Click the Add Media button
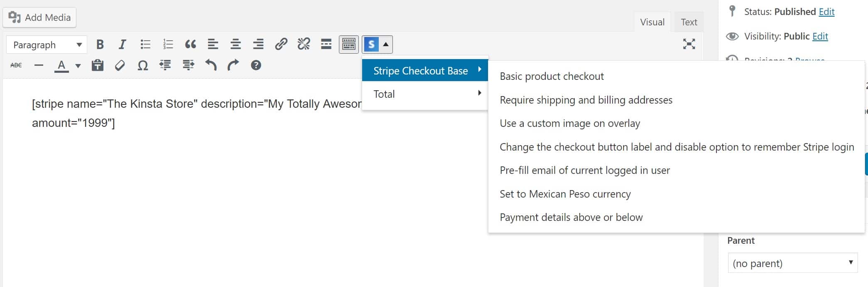868x287 pixels. [x=39, y=17]
